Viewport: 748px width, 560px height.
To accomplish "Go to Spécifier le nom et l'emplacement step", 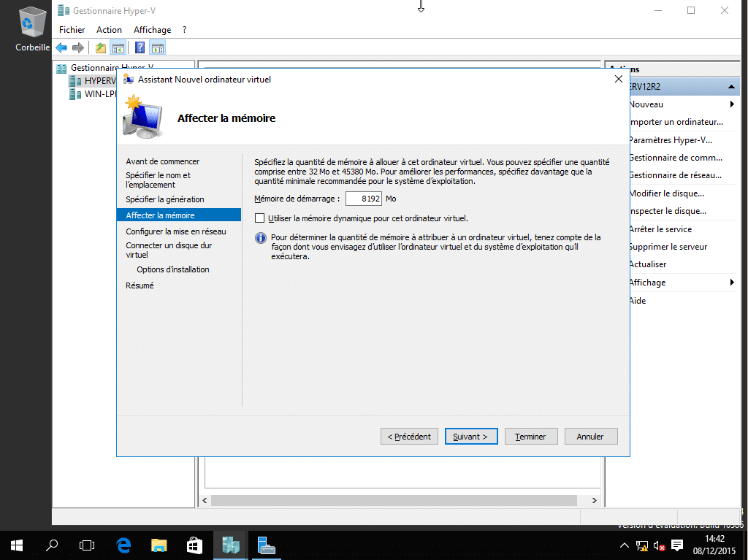I will (158, 180).
